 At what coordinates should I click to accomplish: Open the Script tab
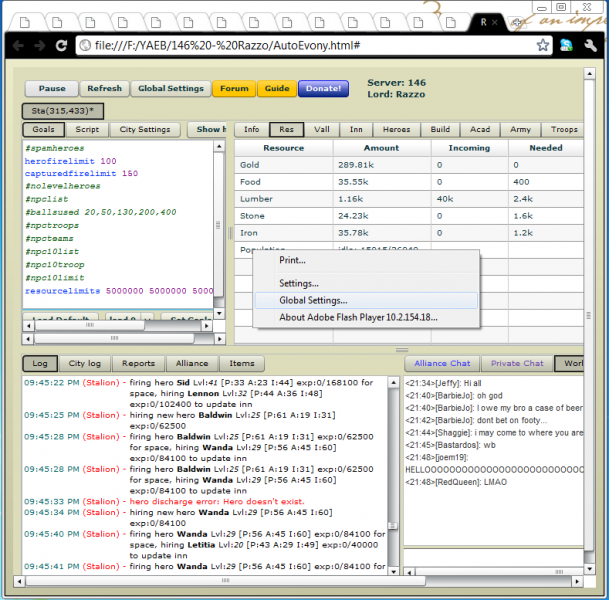(87, 130)
